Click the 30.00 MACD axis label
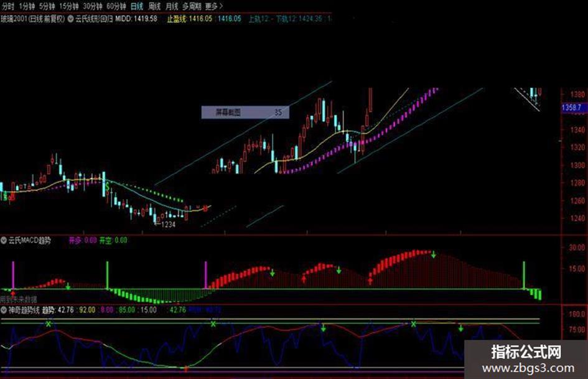This screenshot has height=379, width=588. tap(577, 248)
